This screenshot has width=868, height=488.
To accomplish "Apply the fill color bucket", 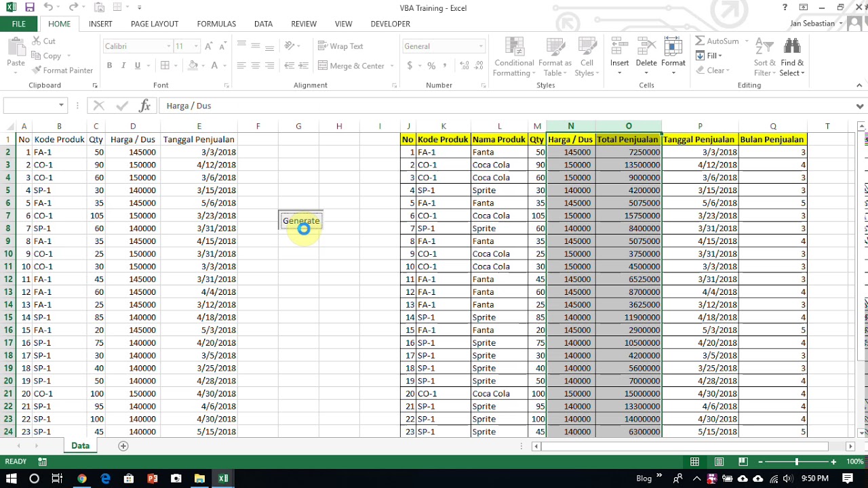I will coord(193,66).
